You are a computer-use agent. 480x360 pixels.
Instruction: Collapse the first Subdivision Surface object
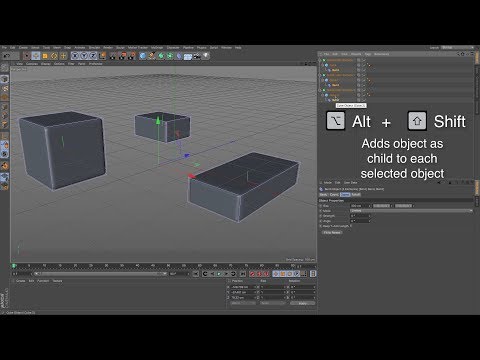tap(320, 60)
